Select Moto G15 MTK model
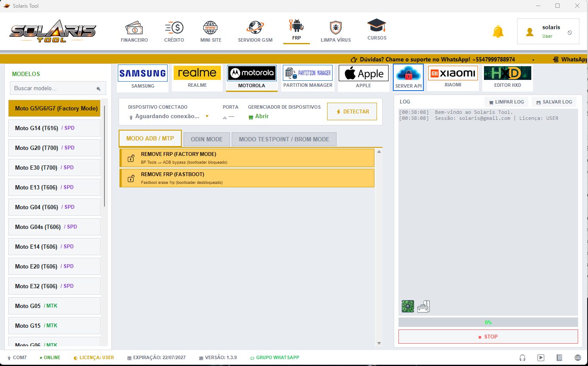 [54, 326]
